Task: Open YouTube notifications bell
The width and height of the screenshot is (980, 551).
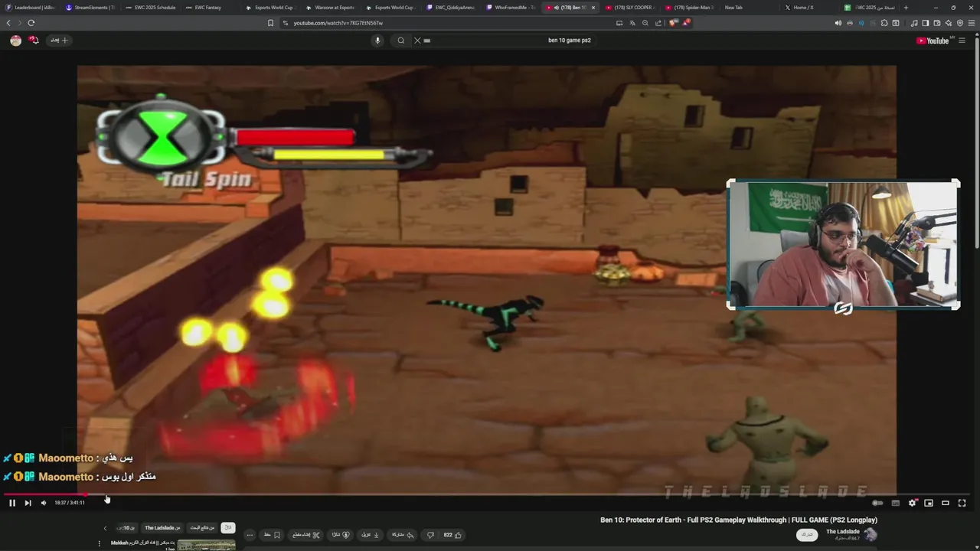Action: tap(34, 41)
